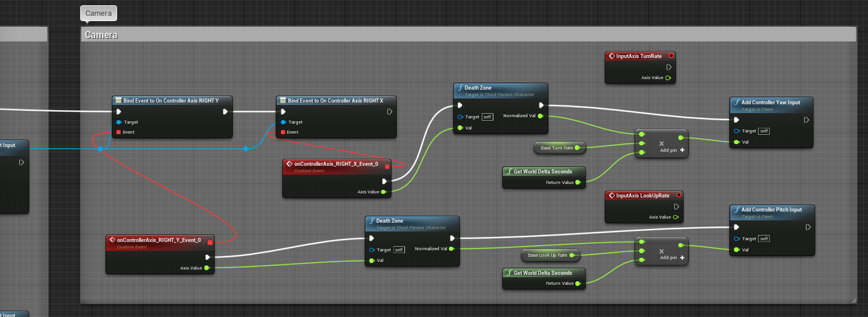The image size is (868, 317).
Task: Click the Camera comment bubble label
Action: coord(98,13)
